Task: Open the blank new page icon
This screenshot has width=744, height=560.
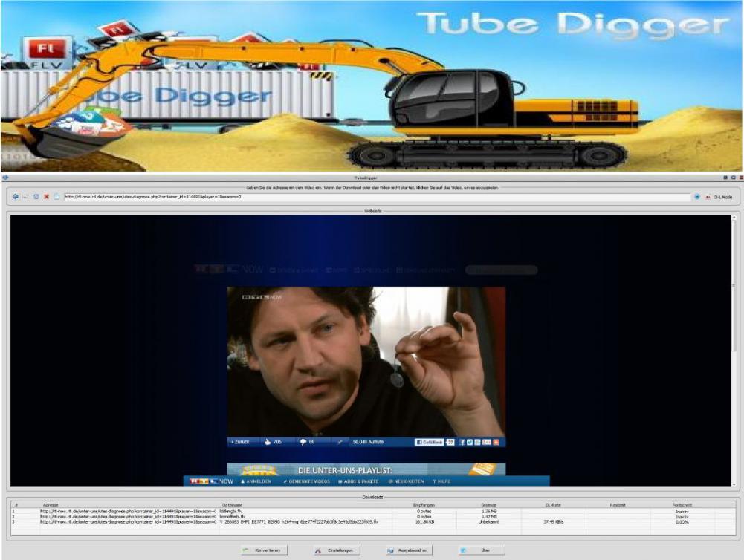Action: (58, 198)
